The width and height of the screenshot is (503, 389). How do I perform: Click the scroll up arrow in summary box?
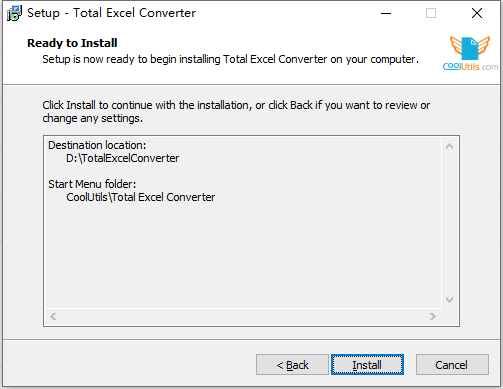(x=449, y=146)
